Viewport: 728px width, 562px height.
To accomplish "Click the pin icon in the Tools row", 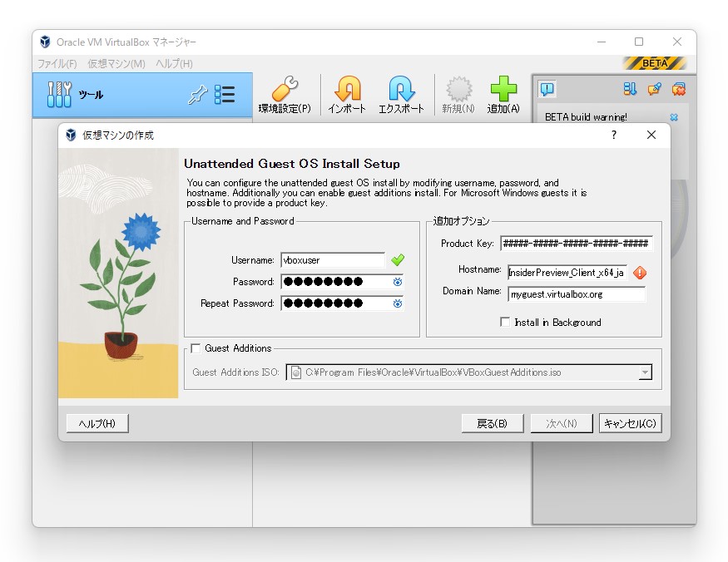I will click(x=197, y=95).
